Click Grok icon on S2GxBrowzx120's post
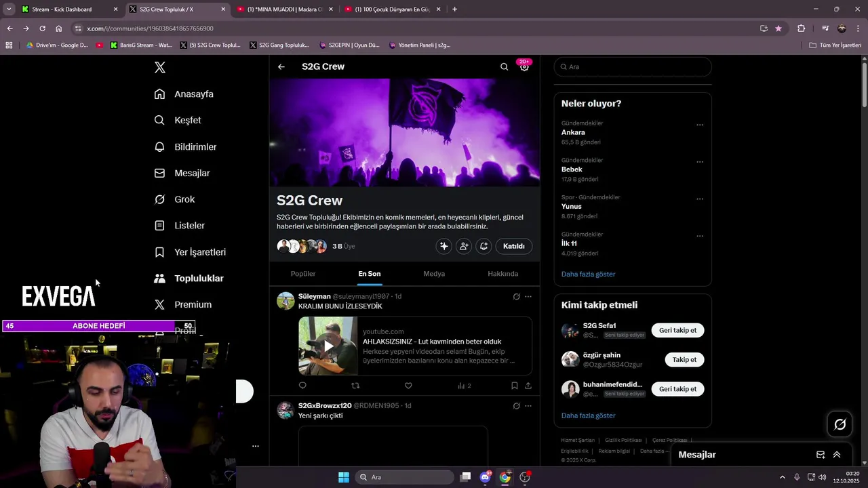This screenshot has width=868, height=488. 516,406
